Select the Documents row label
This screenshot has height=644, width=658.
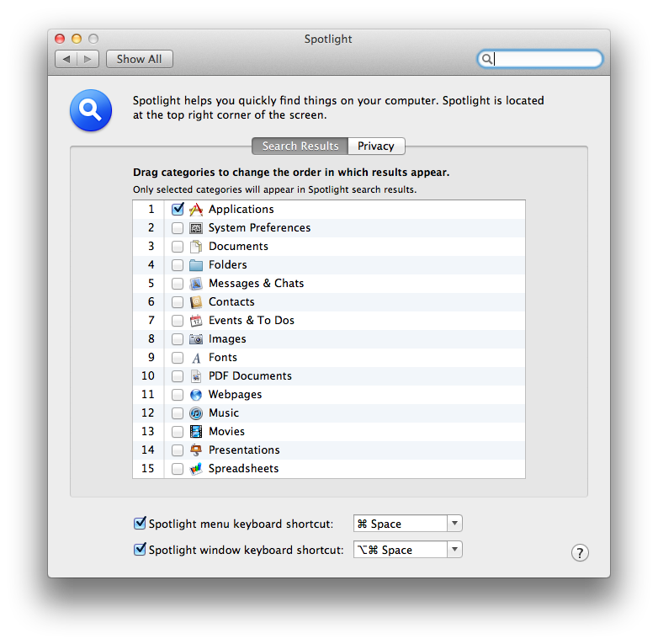click(x=238, y=247)
